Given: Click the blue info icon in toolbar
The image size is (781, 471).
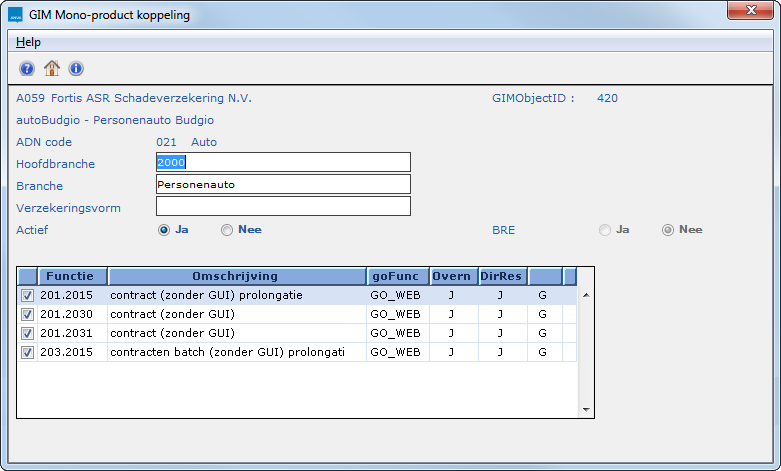Looking at the screenshot, I should [76, 69].
